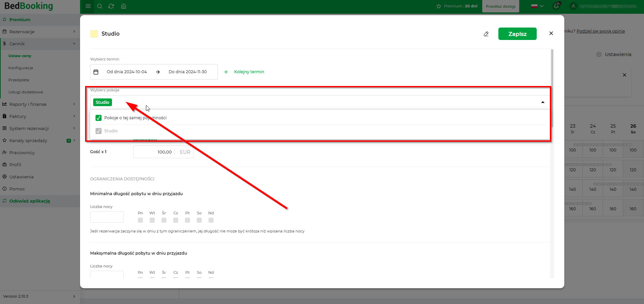
Task: Open the language flag dropdown
Action: (537, 6)
